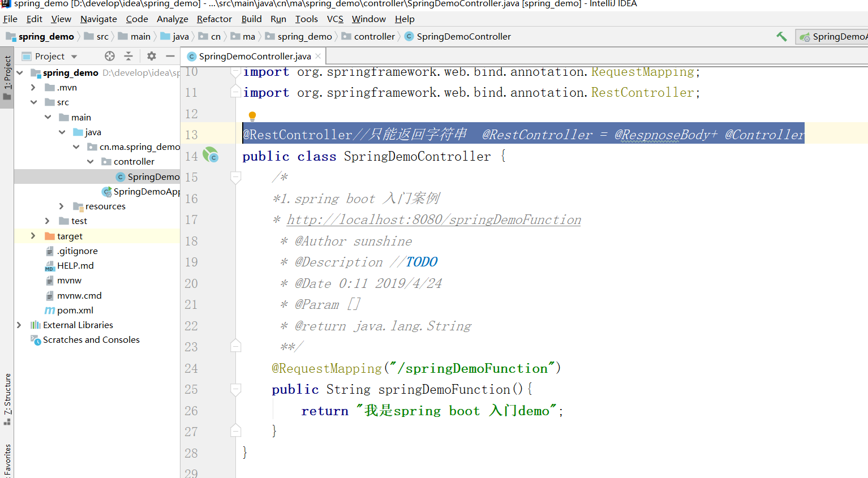The width and height of the screenshot is (868, 478).
Task: Collapse the main folder arrow
Action: click(48, 117)
